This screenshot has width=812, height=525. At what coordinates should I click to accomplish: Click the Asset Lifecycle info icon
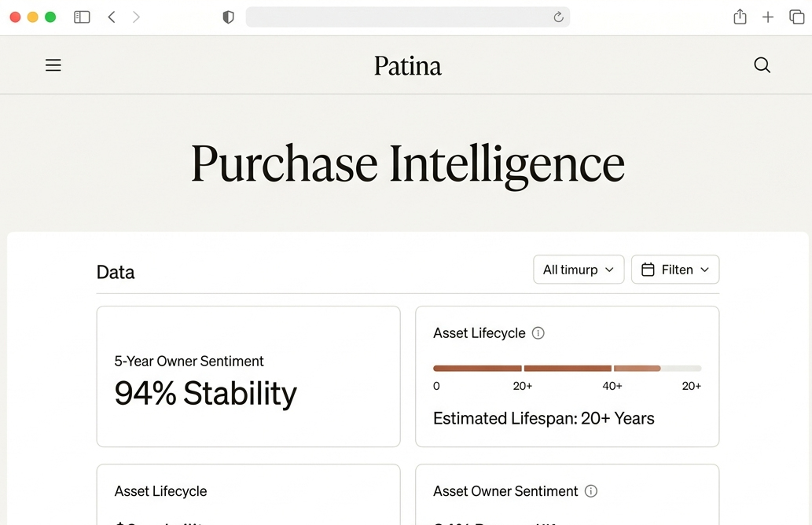538,333
